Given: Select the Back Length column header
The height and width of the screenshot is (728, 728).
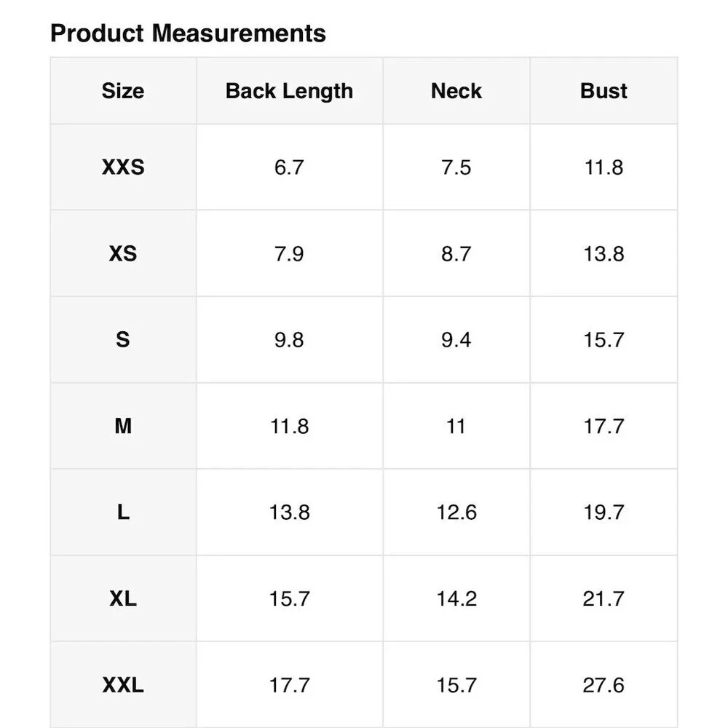Looking at the screenshot, I should [289, 91].
